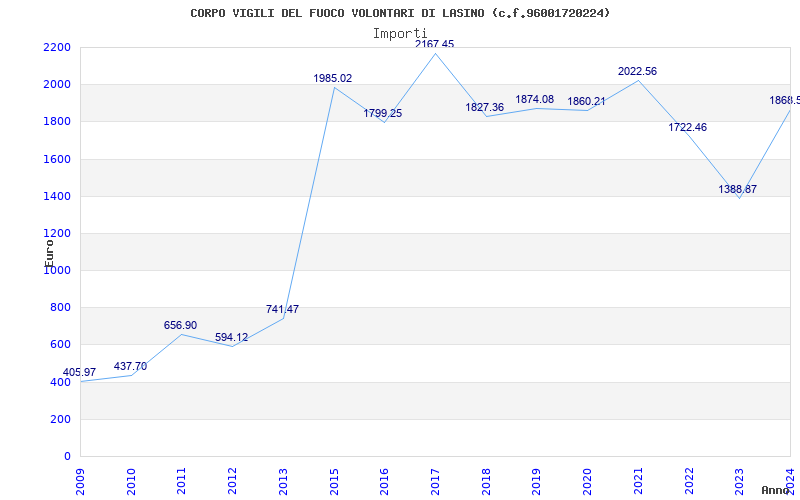
Task: Click y-axis value 1200
Action: click(x=58, y=234)
